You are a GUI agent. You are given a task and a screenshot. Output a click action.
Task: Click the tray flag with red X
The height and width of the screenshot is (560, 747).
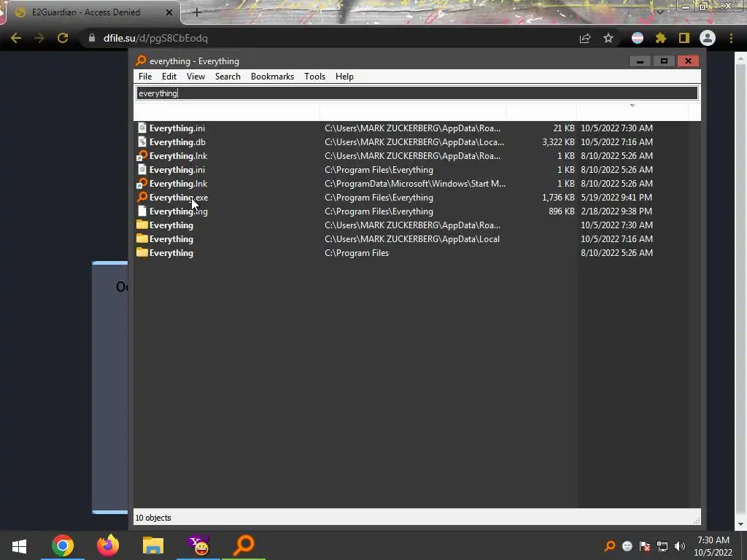pos(645,545)
